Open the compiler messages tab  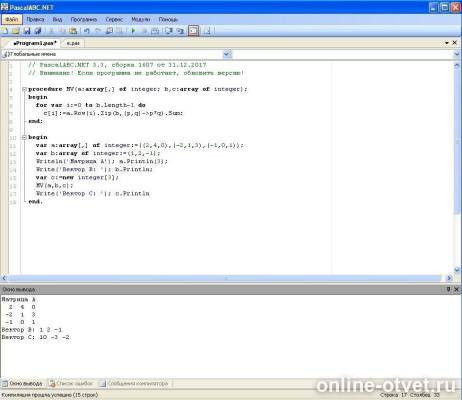coord(134,384)
